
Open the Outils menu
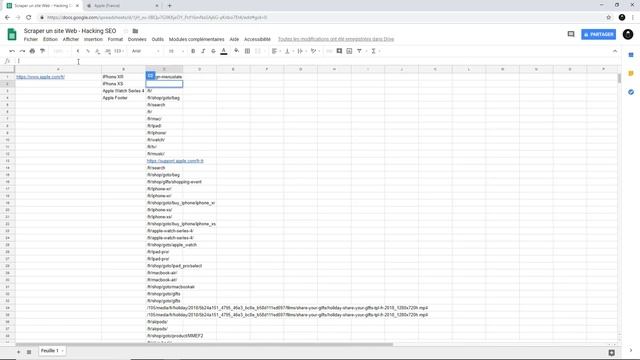tap(158, 39)
